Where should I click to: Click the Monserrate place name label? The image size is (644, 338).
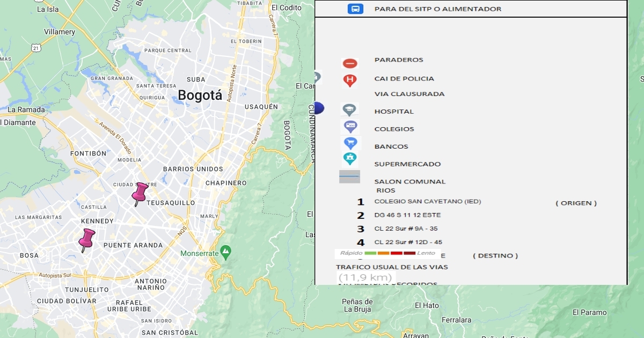point(200,253)
